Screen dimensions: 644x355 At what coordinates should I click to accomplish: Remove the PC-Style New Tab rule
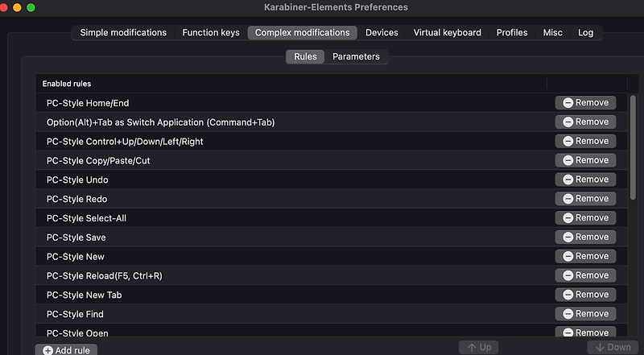click(585, 295)
